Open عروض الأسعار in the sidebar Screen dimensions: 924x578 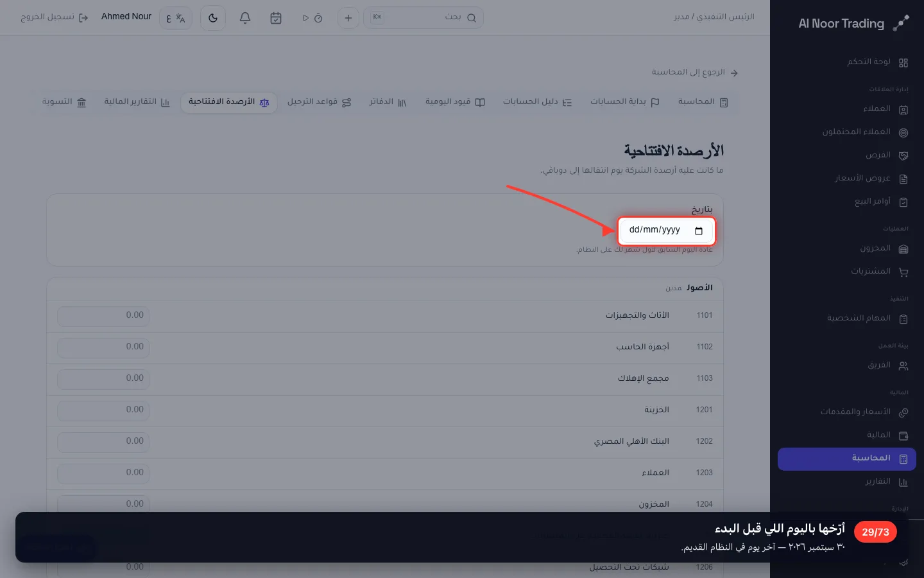pyautogui.click(x=847, y=179)
